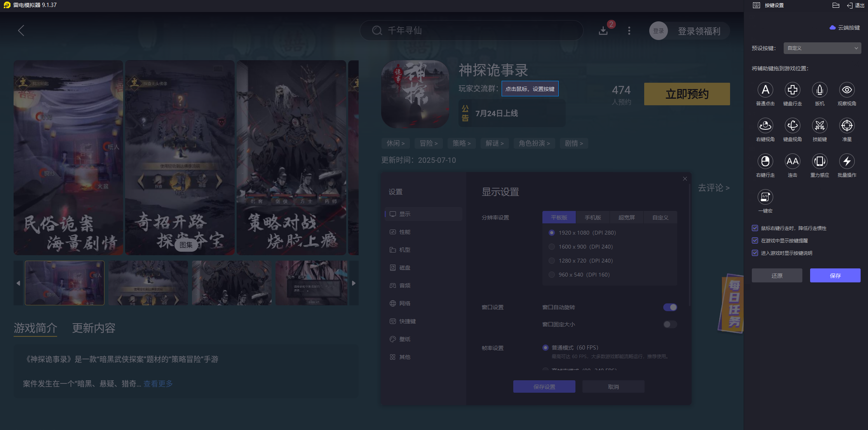Click the search magnifier icon
This screenshot has height=430, width=868.
click(x=377, y=30)
